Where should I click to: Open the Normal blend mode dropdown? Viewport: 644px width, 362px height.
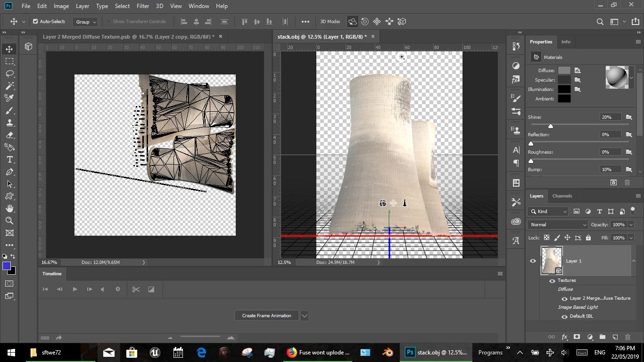[x=558, y=225]
